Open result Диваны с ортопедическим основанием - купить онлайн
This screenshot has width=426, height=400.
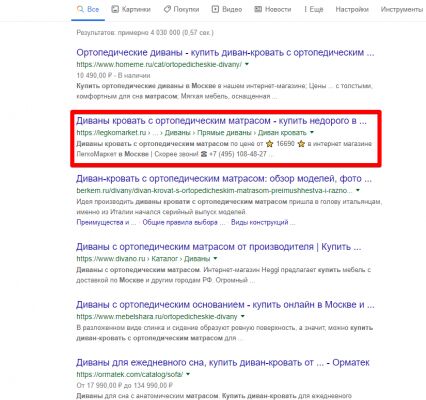click(225, 305)
